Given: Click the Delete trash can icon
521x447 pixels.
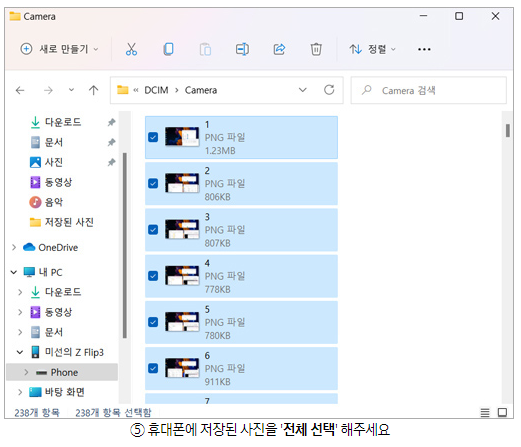Looking at the screenshot, I should tap(316, 49).
